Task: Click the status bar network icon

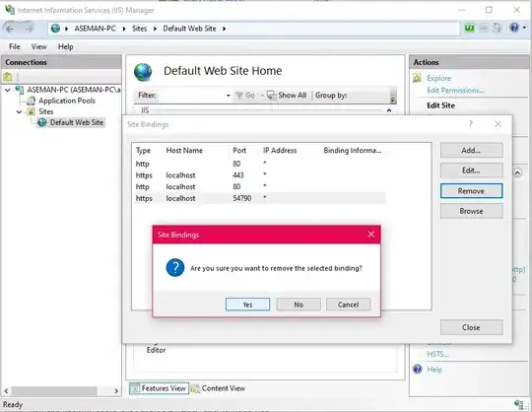Action: (x=518, y=404)
